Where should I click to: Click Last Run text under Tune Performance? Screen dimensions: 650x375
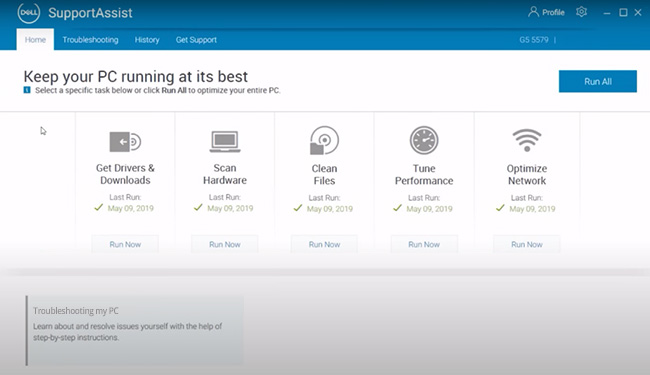click(x=424, y=198)
